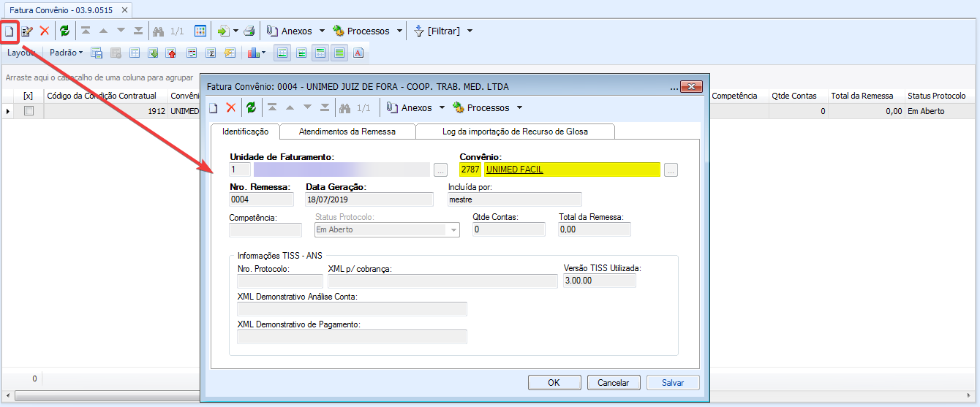Click the Versão TISS Utilizada field 3.00.00
The width and height of the screenshot is (980, 407).
tap(600, 281)
